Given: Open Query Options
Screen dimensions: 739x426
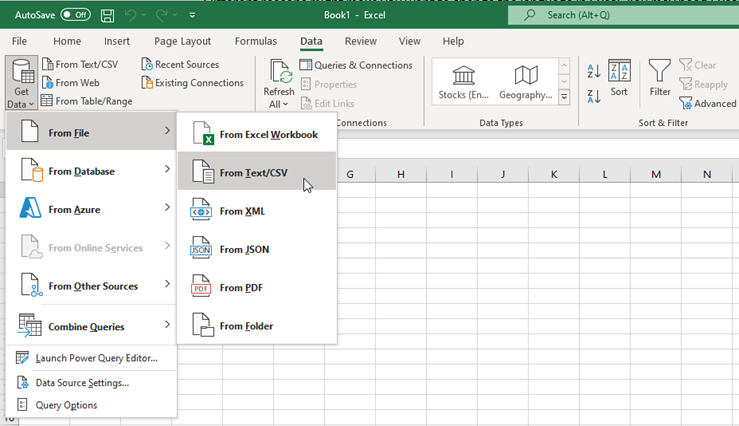Looking at the screenshot, I should 91,405.
